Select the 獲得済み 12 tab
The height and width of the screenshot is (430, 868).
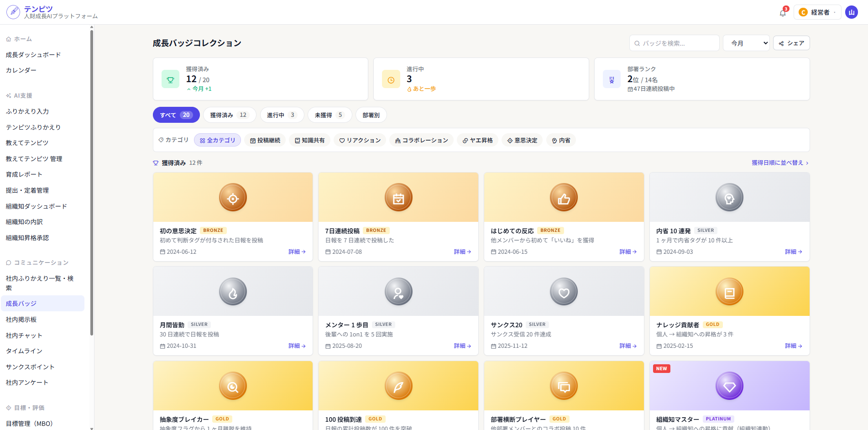[230, 115]
